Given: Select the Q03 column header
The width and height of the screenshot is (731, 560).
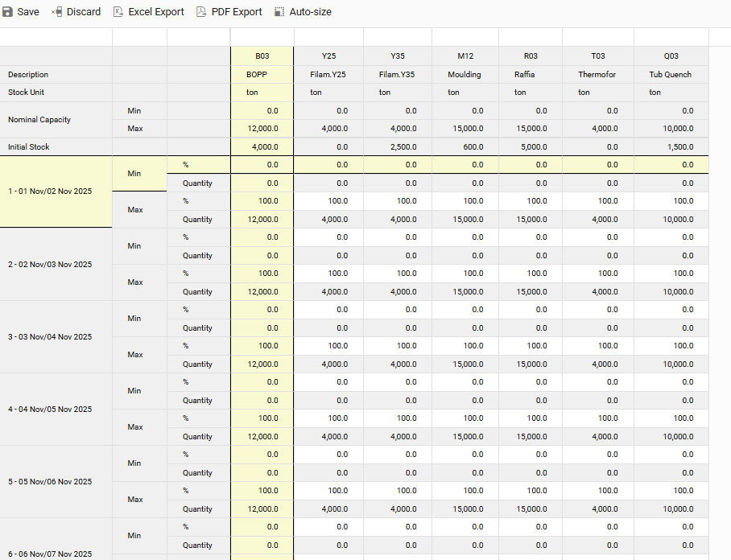Looking at the screenshot, I should 671,56.
